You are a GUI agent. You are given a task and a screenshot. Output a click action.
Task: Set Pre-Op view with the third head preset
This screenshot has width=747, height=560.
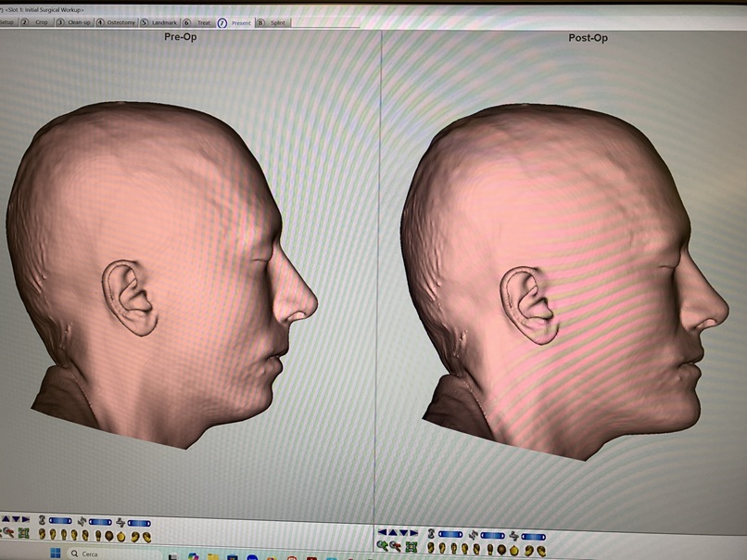[x=64, y=535]
